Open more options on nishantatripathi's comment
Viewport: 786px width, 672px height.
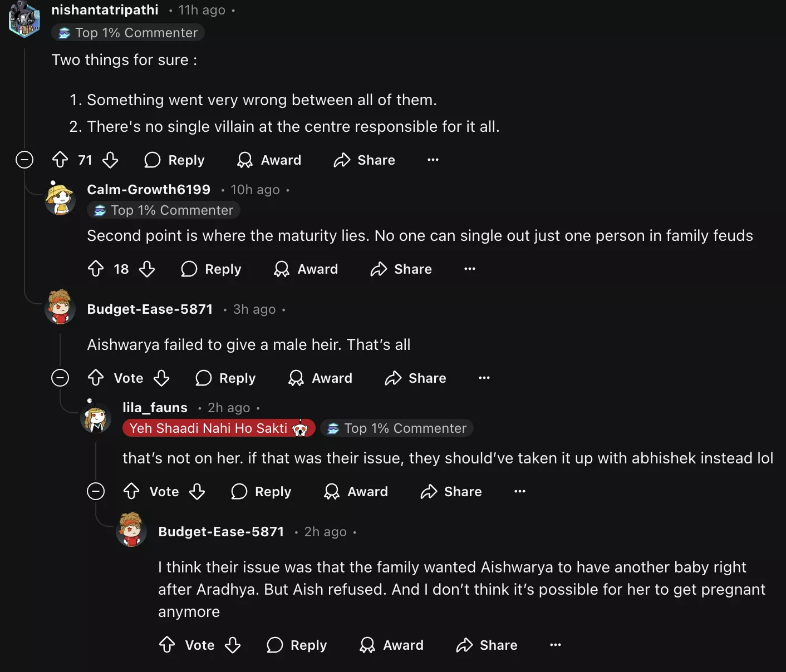tap(433, 160)
